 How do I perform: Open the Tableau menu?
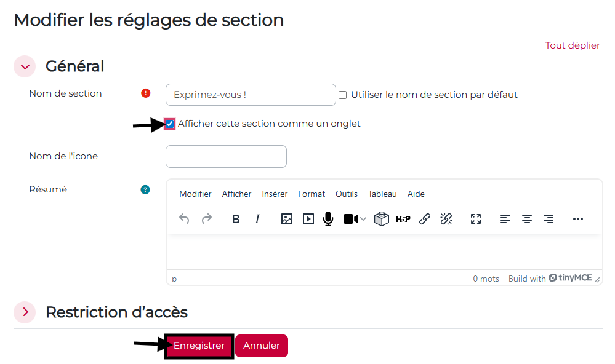tap(382, 194)
